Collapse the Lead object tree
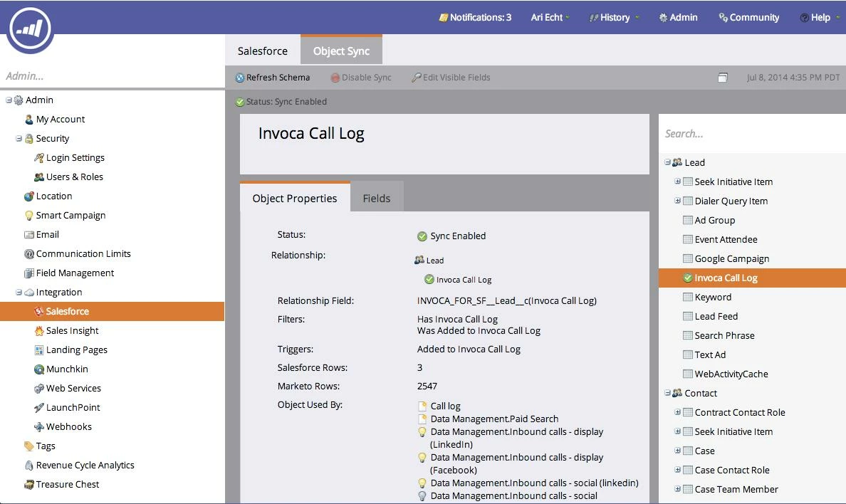 click(668, 162)
